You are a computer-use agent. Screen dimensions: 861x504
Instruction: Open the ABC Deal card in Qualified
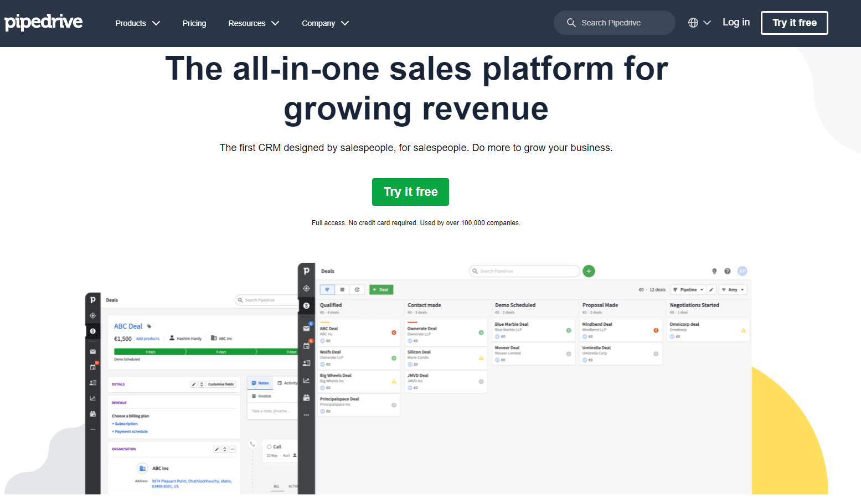coord(358,333)
